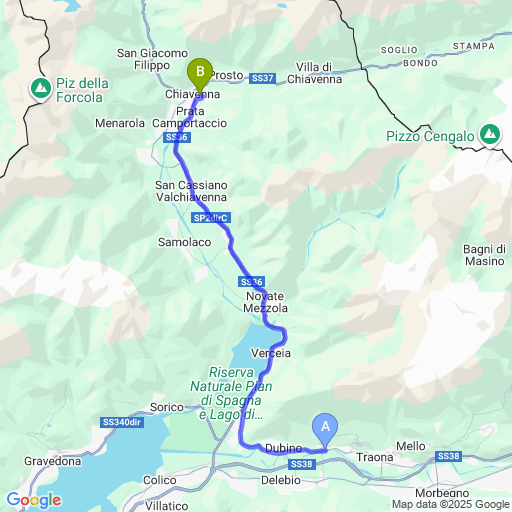Select the Piz della Forcola mountain icon

(41, 89)
